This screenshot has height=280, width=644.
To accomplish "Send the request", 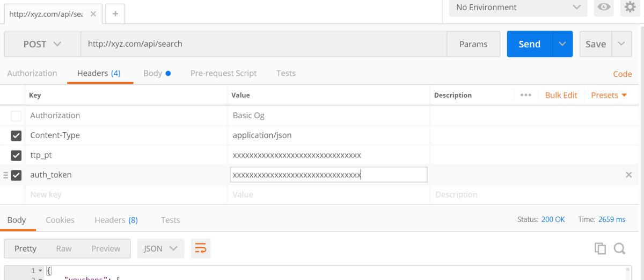I will (529, 44).
